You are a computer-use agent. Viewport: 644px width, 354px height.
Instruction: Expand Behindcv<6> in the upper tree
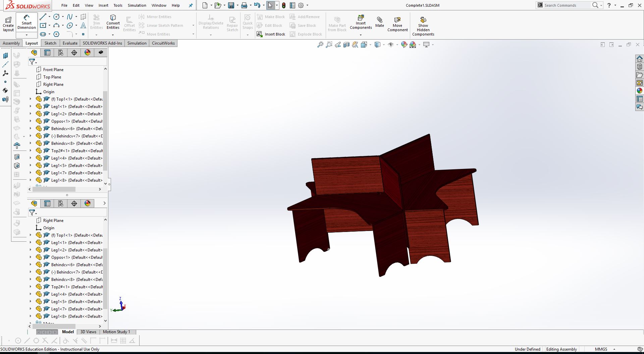pyautogui.click(x=31, y=128)
